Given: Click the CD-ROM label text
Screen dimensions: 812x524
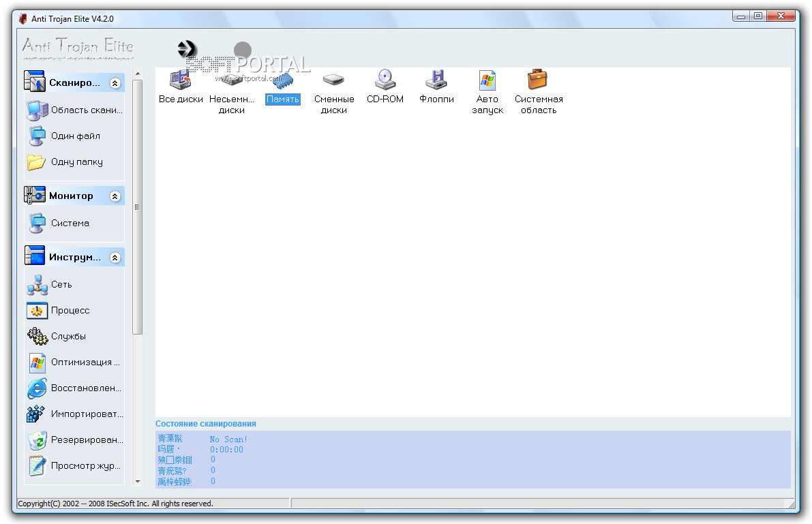Looking at the screenshot, I should 385,99.
